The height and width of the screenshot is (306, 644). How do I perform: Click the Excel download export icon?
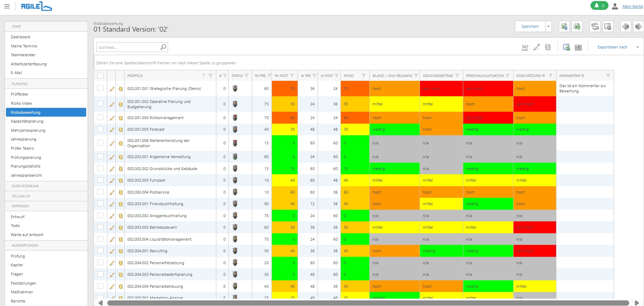(577, 26)
